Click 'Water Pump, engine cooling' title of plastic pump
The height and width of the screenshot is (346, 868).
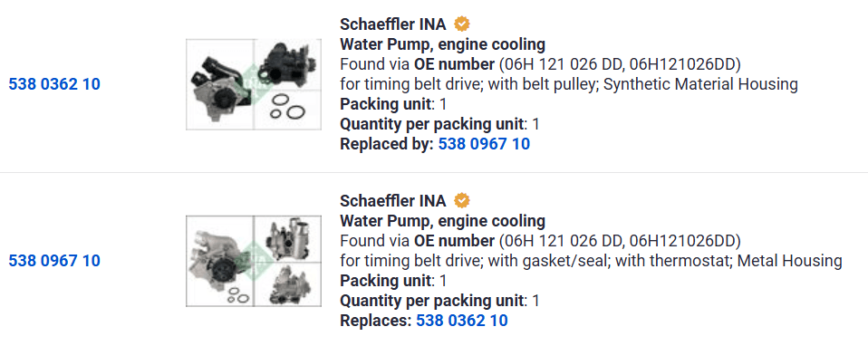point(442,44)
